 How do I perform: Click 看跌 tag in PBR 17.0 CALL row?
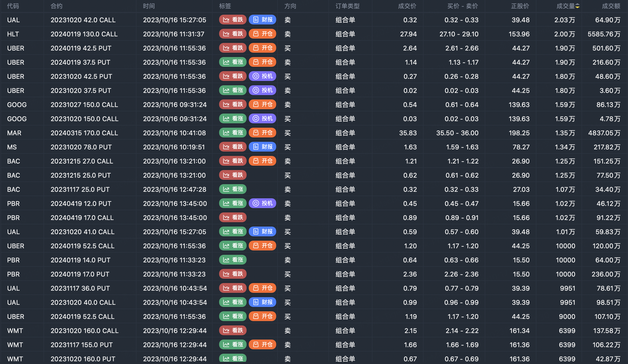[233, 217]
